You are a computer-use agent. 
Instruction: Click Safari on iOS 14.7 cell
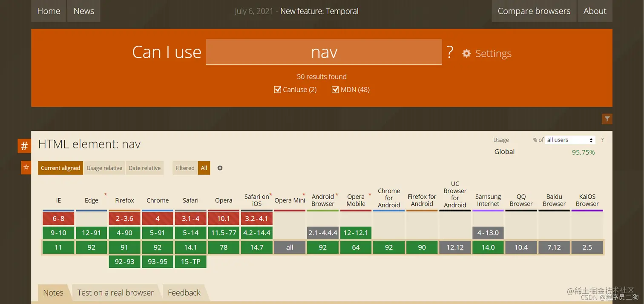tap(257, 247)
